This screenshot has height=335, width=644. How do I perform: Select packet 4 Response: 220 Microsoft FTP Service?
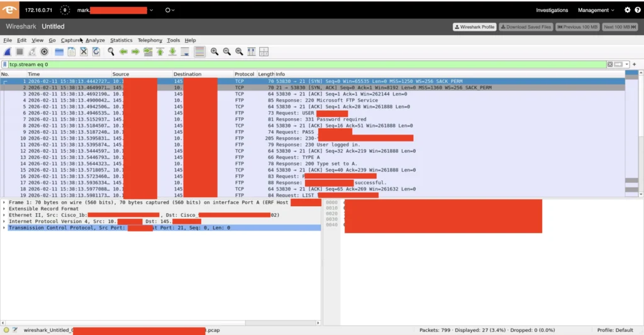pos(312,100)
